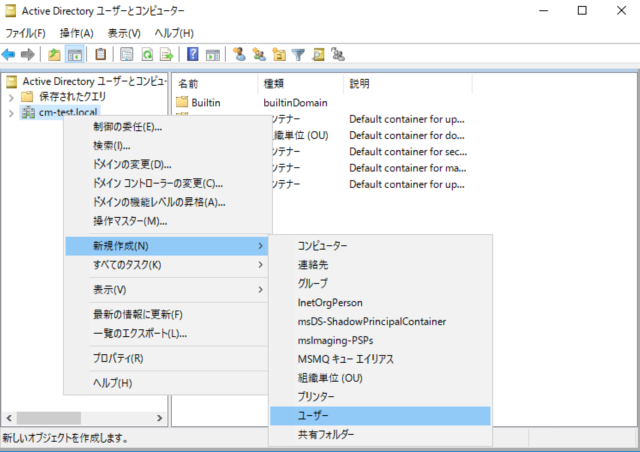640x452 pixels.
Task: Click the green Refresh toolbar icon
Action: [147, 54]
